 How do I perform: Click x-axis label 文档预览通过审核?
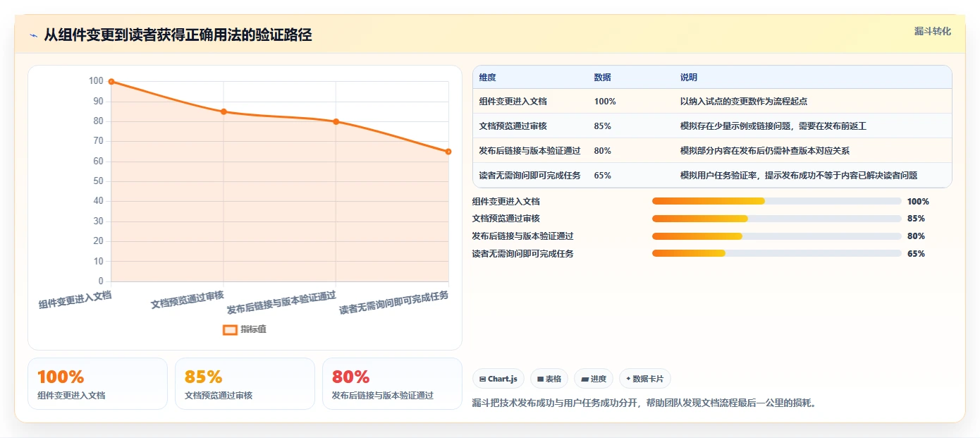coord(188,300)
